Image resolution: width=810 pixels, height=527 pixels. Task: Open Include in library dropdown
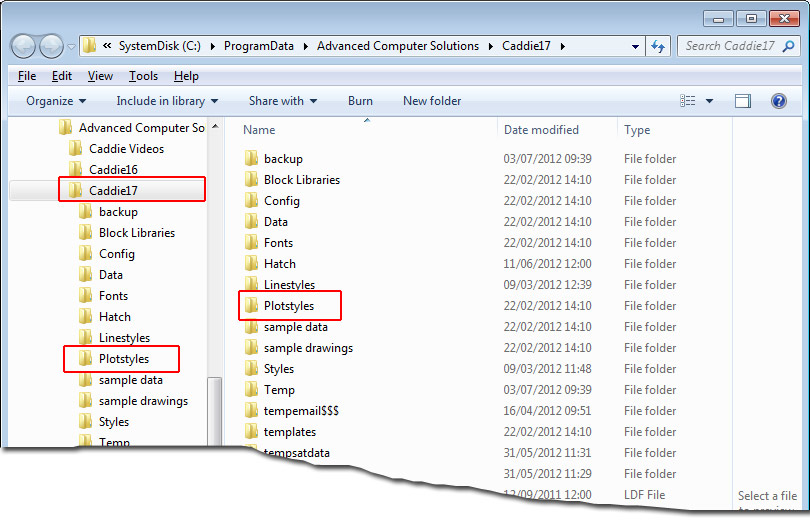[x=167, y=101]
